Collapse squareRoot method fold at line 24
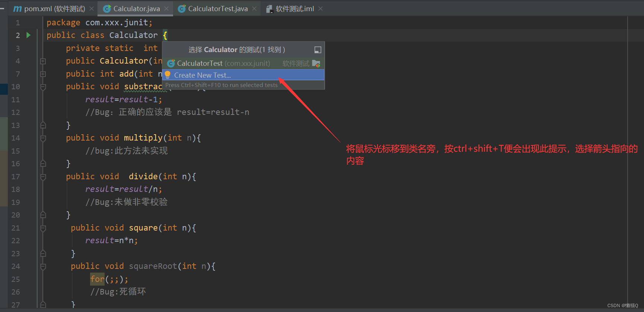The width and height of the screenshot is (644, 312). (43, 267)
